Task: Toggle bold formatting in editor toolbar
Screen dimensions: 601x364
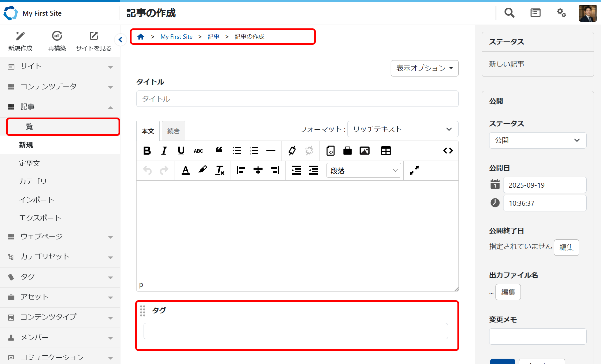Action: point(147,151)
